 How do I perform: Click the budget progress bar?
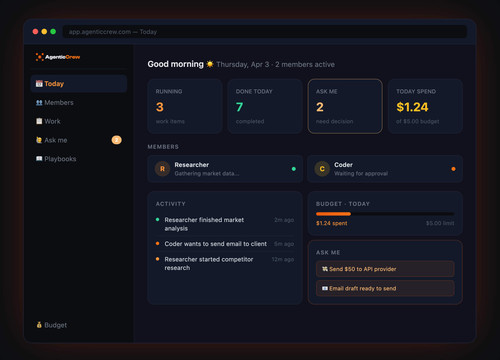point(385,214)
